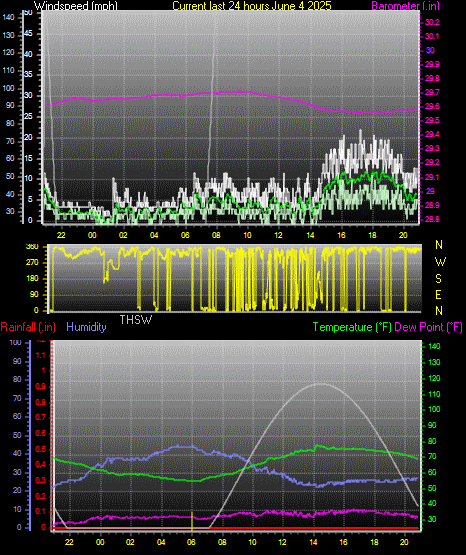Click the 06 hour mark on temperature chart

(x=191, y=542)
